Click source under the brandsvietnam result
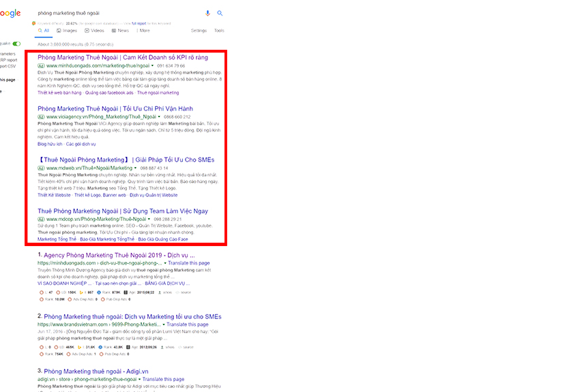The image size is (580, 392). coord(186,347)
